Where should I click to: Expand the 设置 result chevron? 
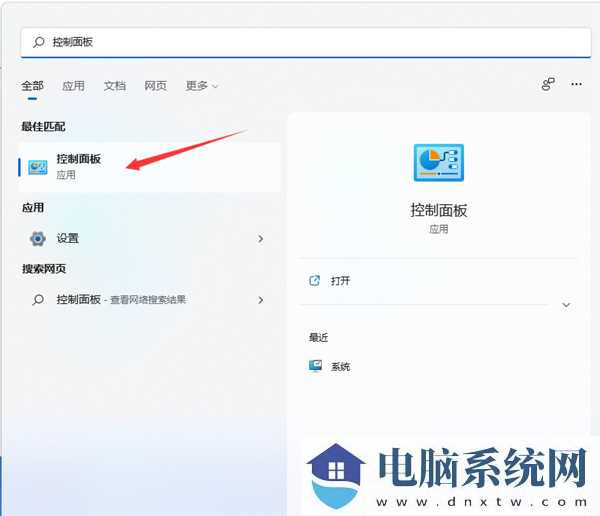point(261,239)
